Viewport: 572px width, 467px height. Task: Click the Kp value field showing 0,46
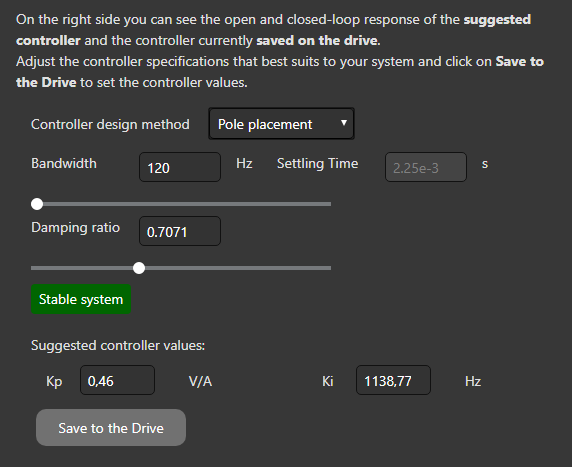point(117,380)
